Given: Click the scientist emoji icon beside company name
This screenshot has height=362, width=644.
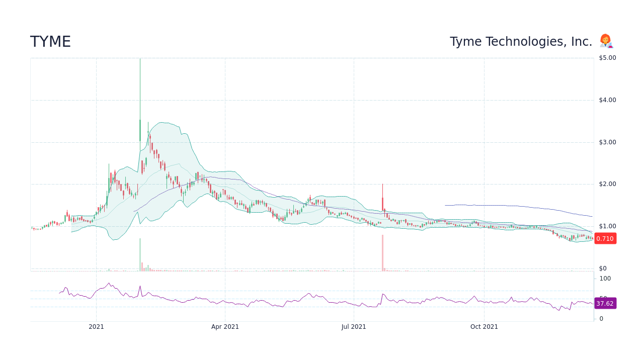Looking at the screenshot, I should click(x=606, y=41).
